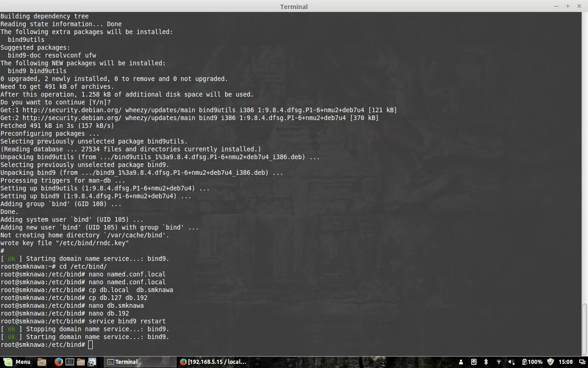
Task: Click 'Adding group `bind' (GID 108)' line
Action: (x=61, y=204)
